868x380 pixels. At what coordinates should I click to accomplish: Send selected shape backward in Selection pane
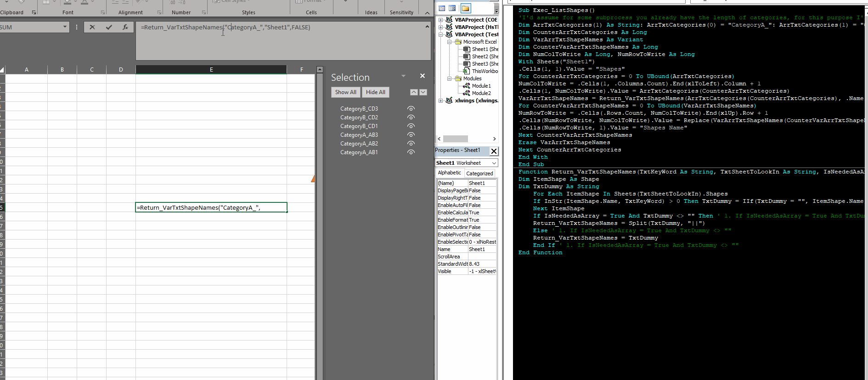(423, 92)
